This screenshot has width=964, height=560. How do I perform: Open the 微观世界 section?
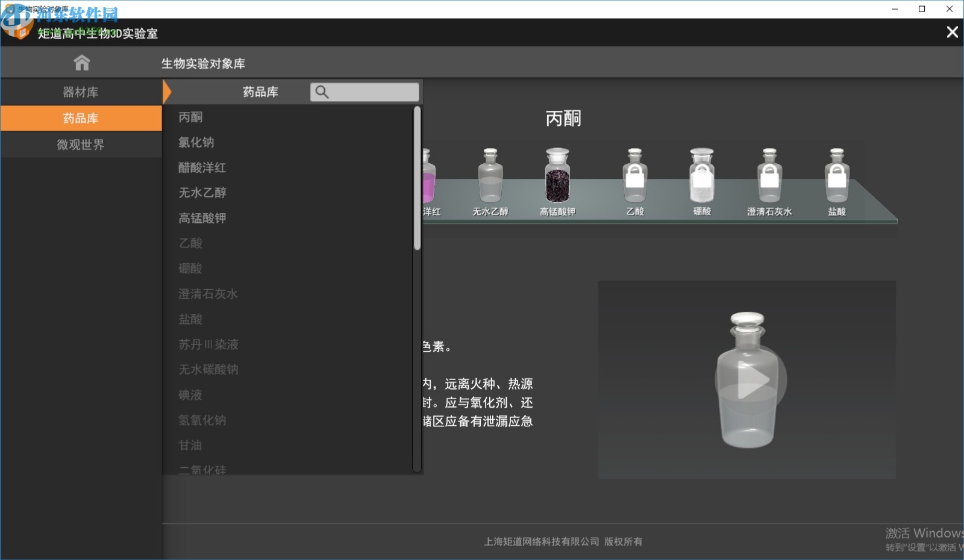click(x=81, y=144)
